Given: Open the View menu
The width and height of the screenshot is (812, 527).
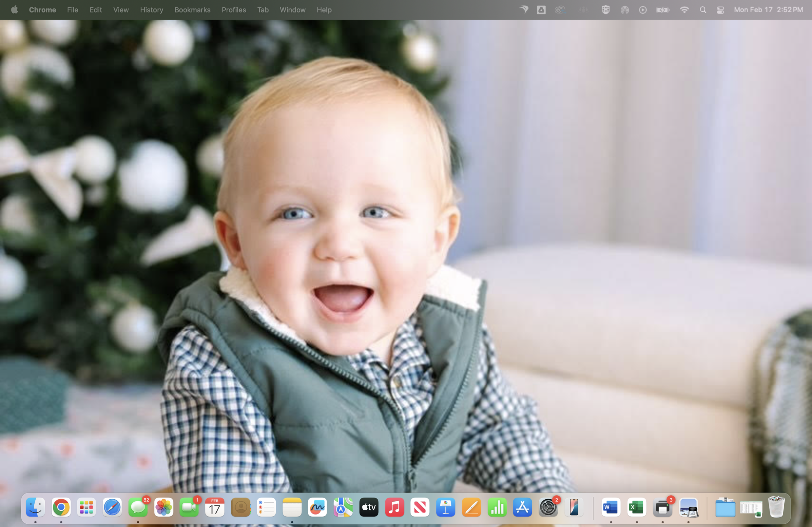Looking at the screenshot, I should click(121, 10).
